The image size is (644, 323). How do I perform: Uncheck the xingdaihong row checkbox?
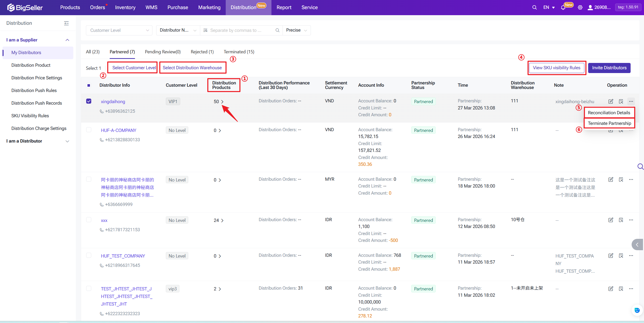[89, 101]
